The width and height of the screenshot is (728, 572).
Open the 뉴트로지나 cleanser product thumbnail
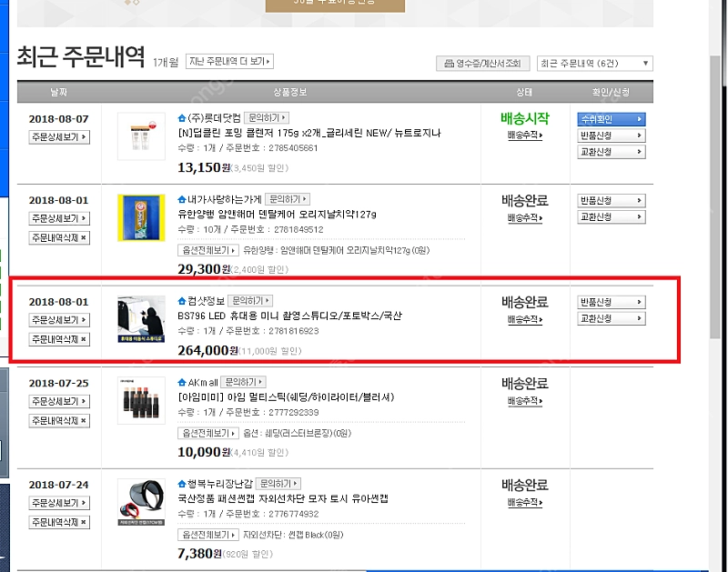point(141,136)
